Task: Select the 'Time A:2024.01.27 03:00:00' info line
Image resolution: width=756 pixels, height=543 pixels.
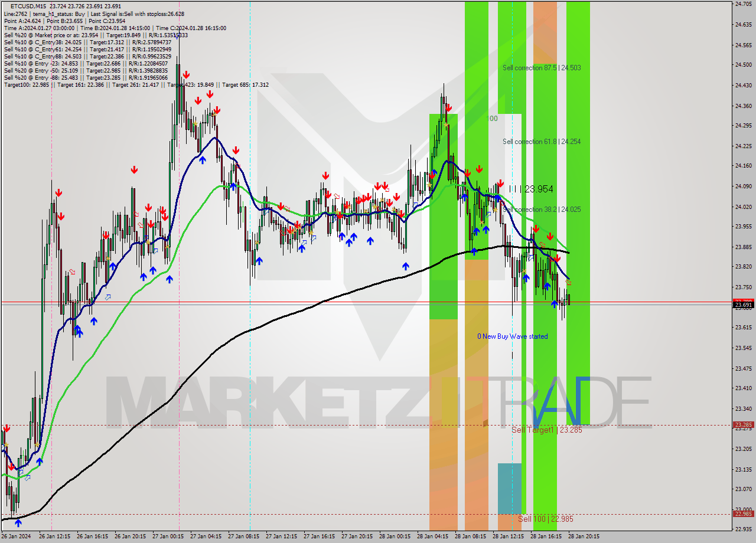Action: tap(115, 28)
